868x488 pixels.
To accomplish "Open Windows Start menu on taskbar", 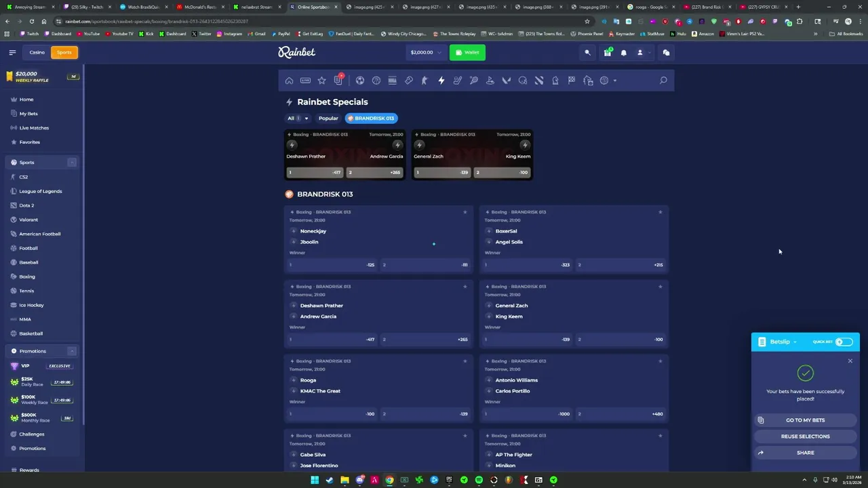I will pos(315,480).
